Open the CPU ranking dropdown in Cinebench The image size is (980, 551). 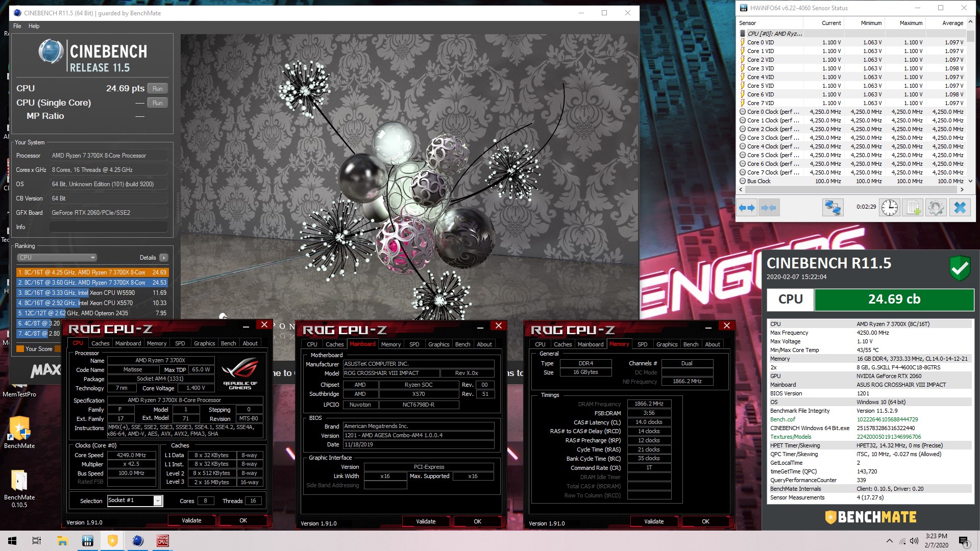57,258
